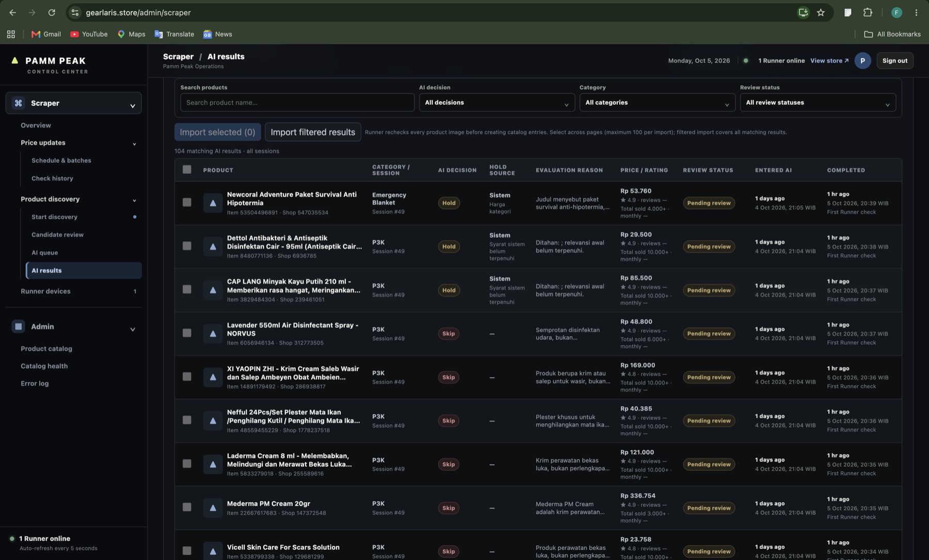Open Runner devices in sidebar

pos(45,291)
